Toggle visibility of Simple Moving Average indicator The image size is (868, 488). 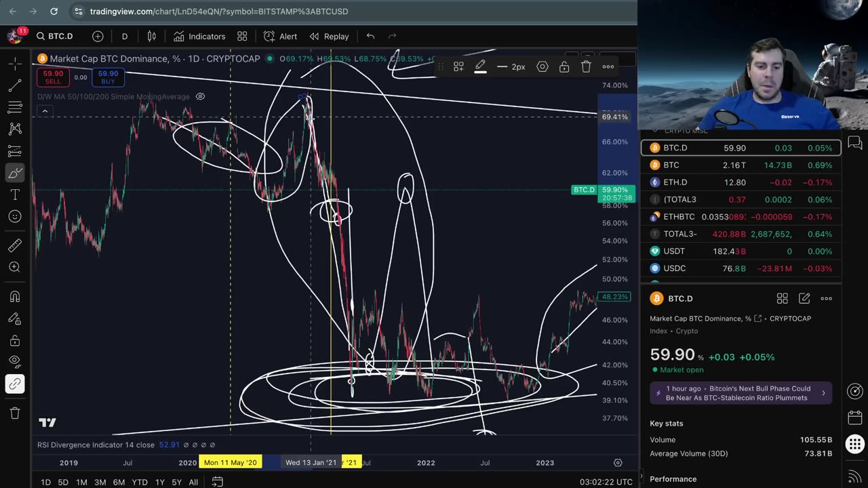coord(200,96)
